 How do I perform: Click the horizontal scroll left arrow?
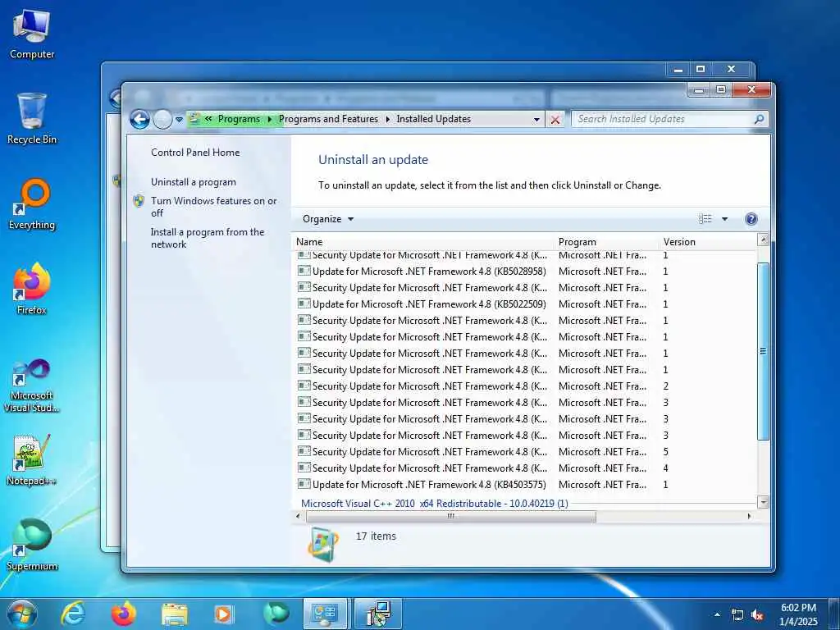click(299, 517)
